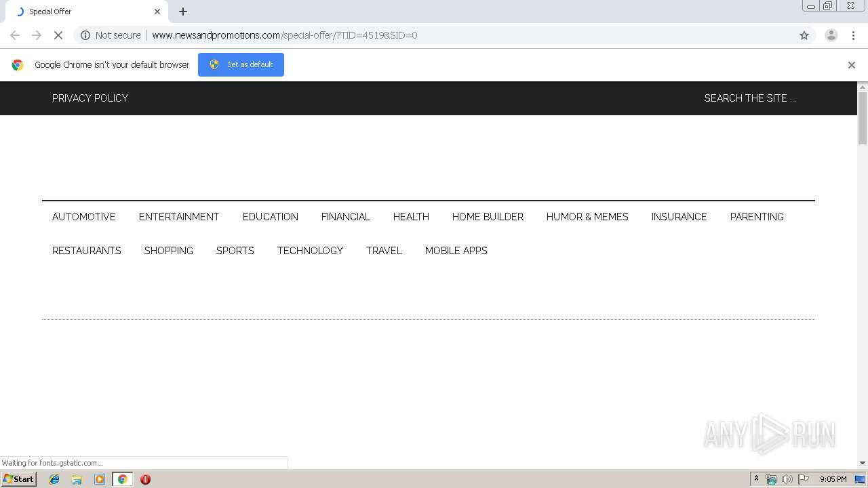Open the Sports category
This screenshot has width=868, height=488.
235,251
